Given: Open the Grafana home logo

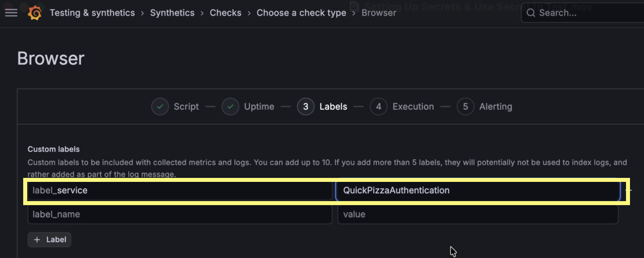Looking at the screenshot, I should click(35, 12).
